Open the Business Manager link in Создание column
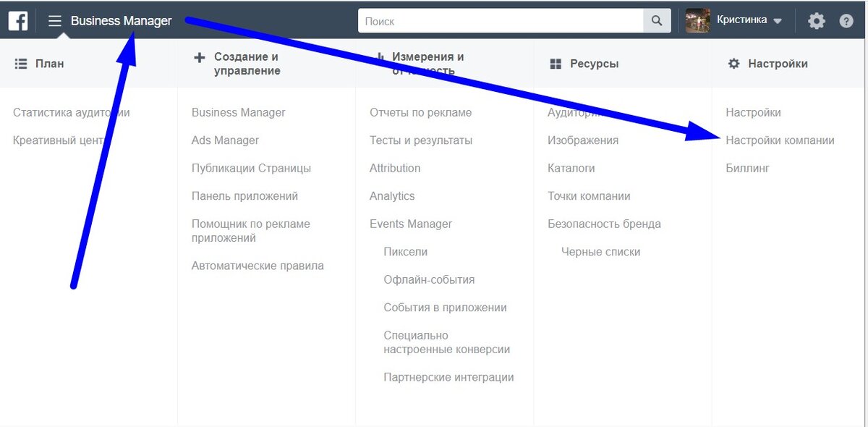Screen dimensions: 868x427 click(x=239, y=113)
